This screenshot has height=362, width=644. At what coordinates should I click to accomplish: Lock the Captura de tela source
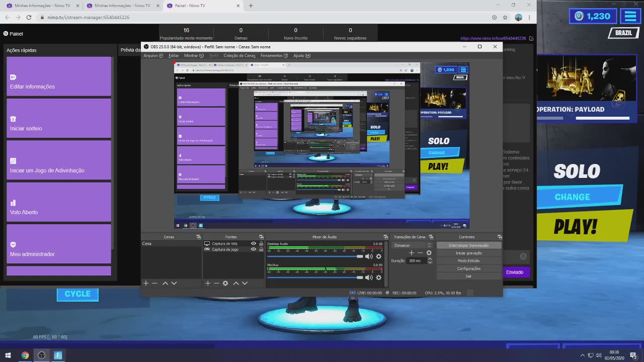(261, 243)
